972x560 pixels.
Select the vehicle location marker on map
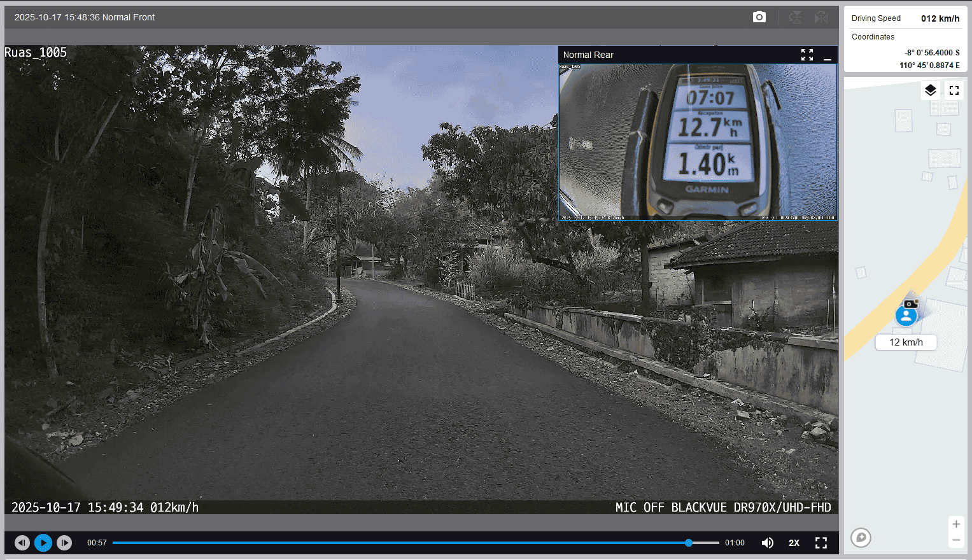tap(906, 314)
